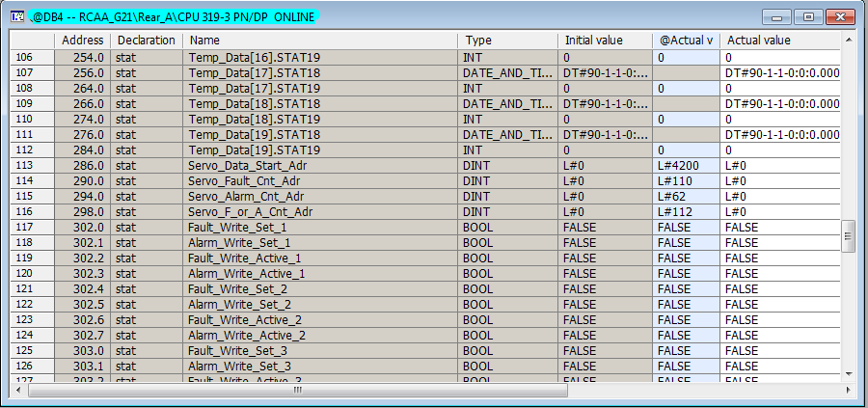Click address cell 290.0

click(83, 181)
